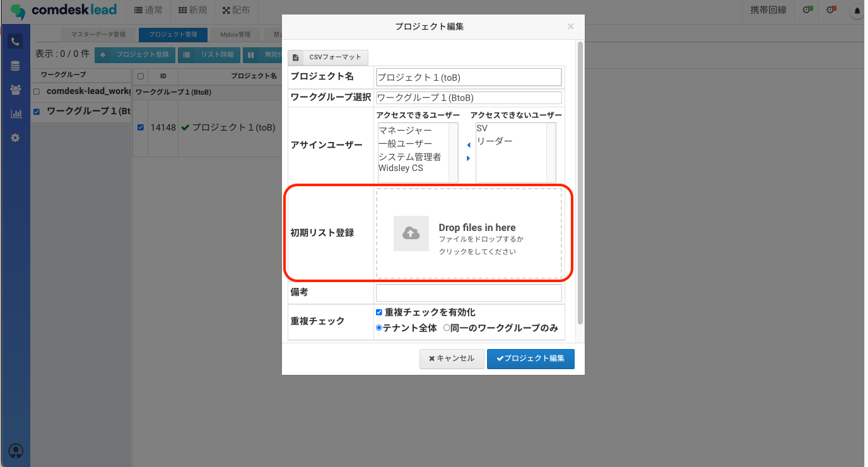Open the ワークグループ選択 dropdown field
The height and width of the screenshot is (467, 868).
[x=468, y=98]
